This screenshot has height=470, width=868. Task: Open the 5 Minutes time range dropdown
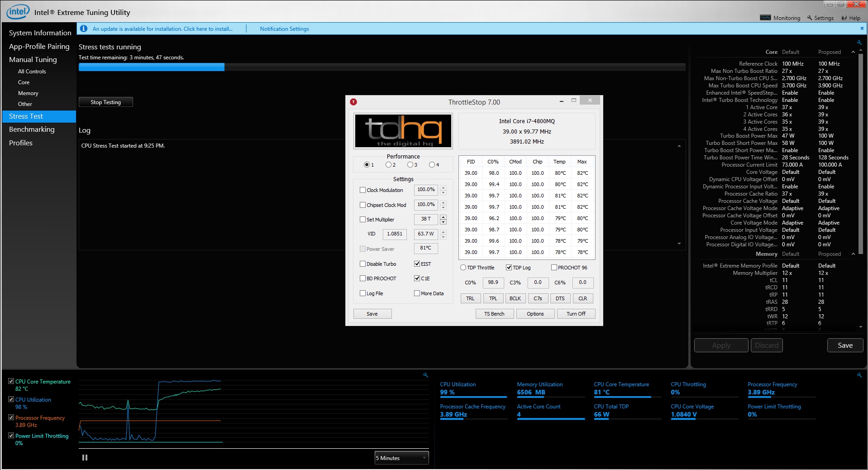(x=401, y=458)
